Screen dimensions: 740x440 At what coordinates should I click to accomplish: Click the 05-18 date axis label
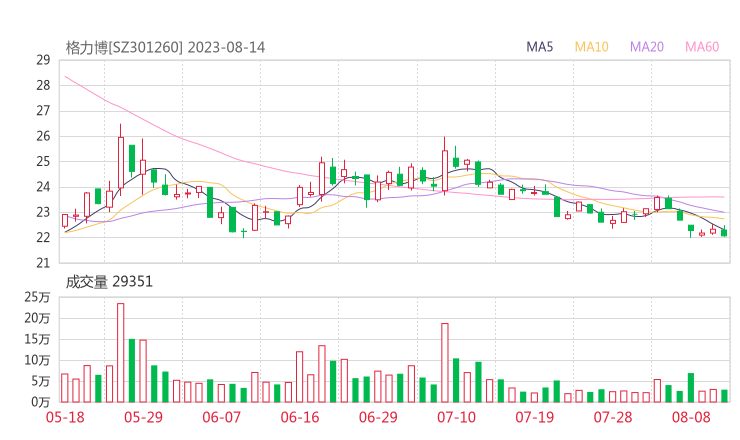65,417
